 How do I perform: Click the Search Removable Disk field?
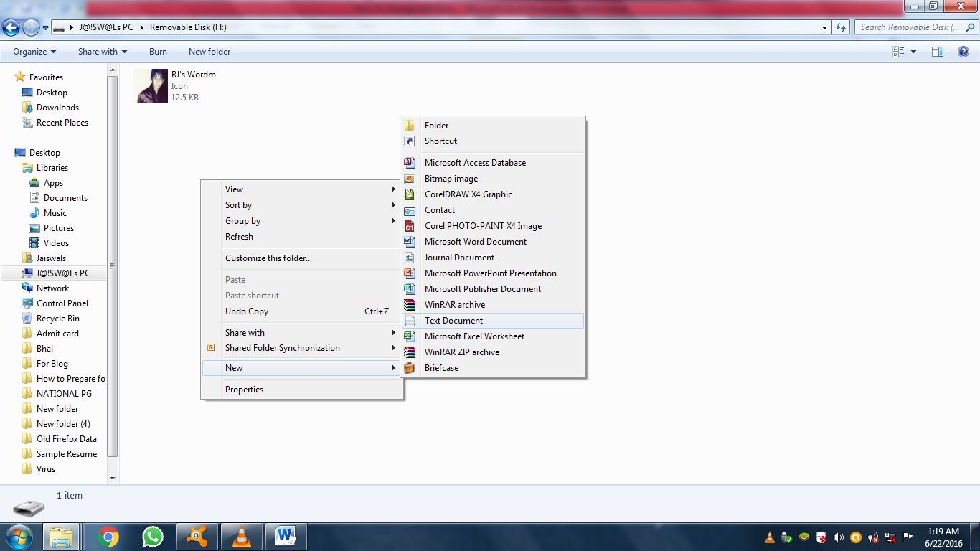point(911,27)
